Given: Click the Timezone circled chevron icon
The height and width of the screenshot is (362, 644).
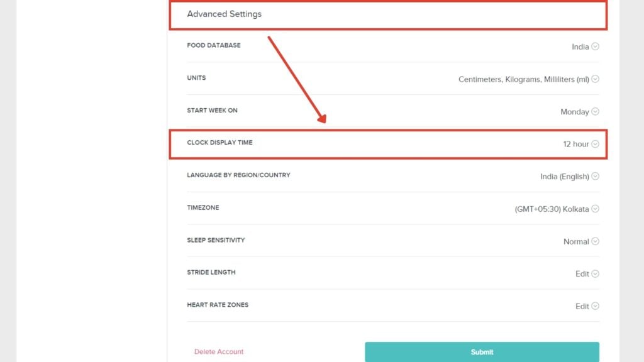Looking at the screenshot, I should point(595,209).
